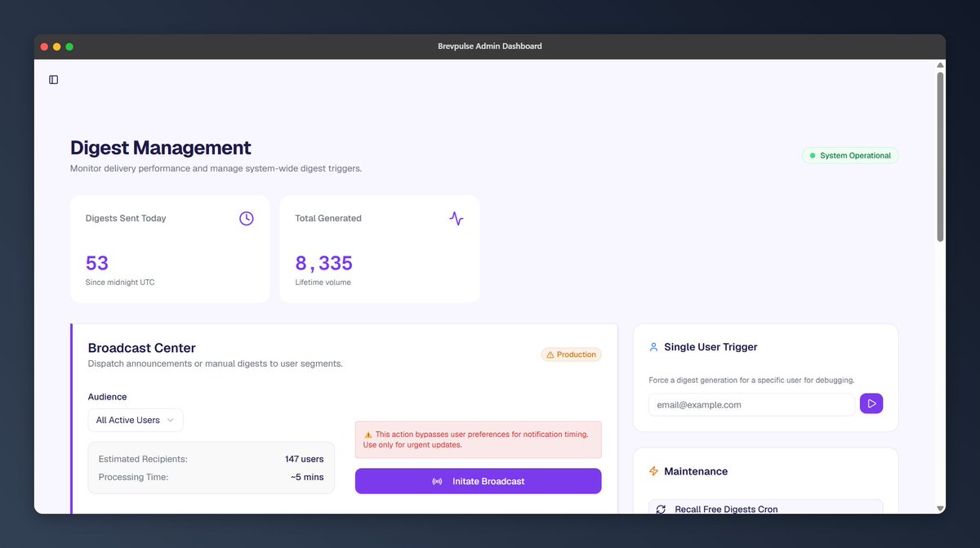This screenshot has width=980, height=548.
Task: Click the scrollbar up arrow
Action: [940, 65]
